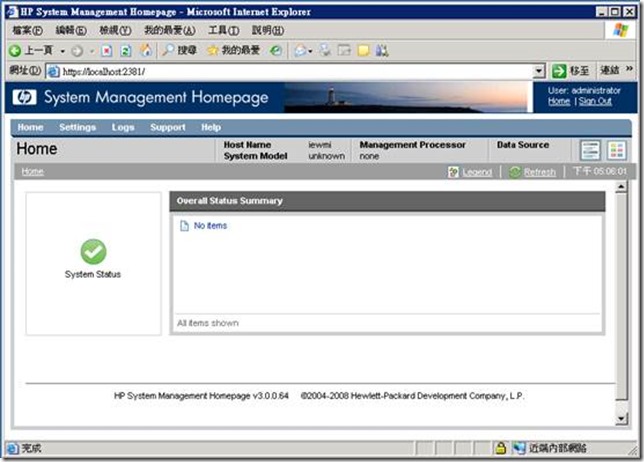Viewport: 644px width, 462px height.
Task: Click the page scrollbar down arrow
Action: 621,418
